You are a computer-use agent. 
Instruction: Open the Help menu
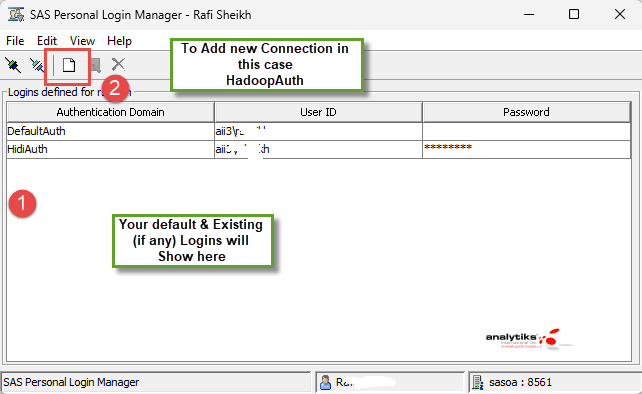pos(119,41)
